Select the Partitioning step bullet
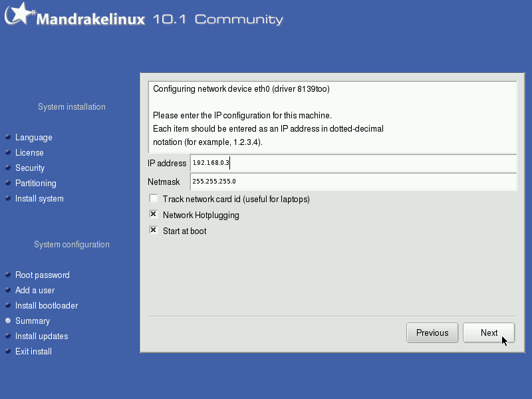This screenshot has height=399, width=532. click(8, 183)
